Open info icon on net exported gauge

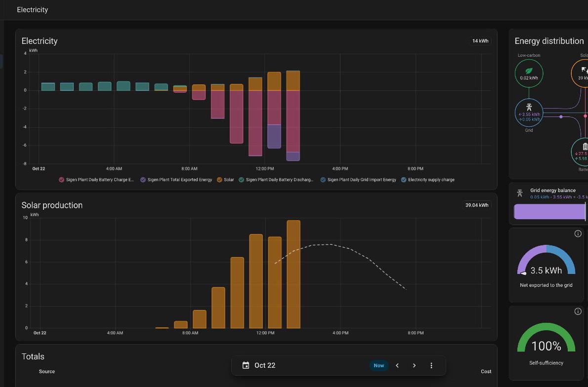(x=578, y=234)
